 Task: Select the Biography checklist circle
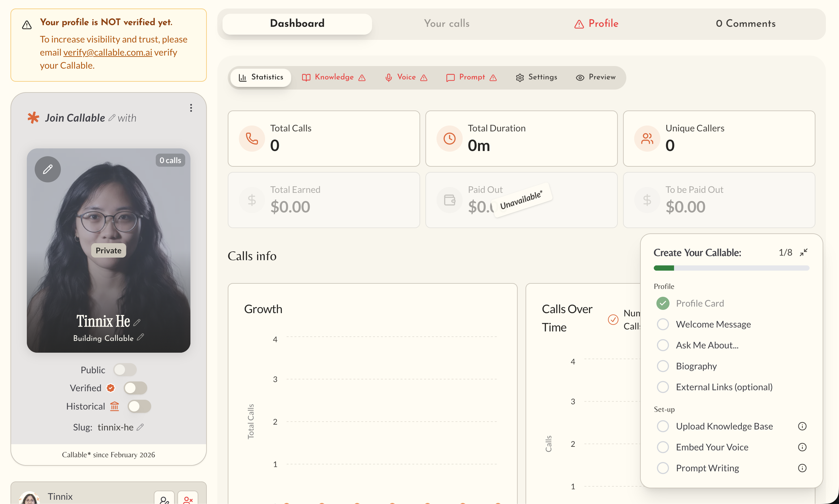click(663, 366)
